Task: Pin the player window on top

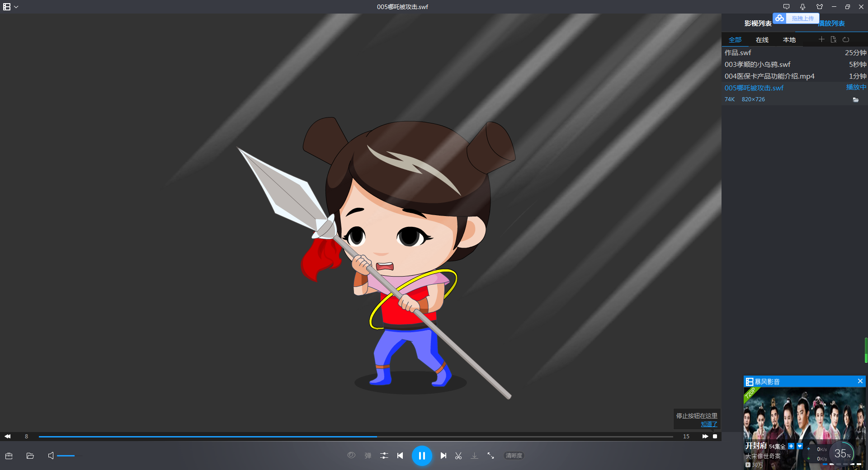Action: pyautogui.click(x=802, y=7)
